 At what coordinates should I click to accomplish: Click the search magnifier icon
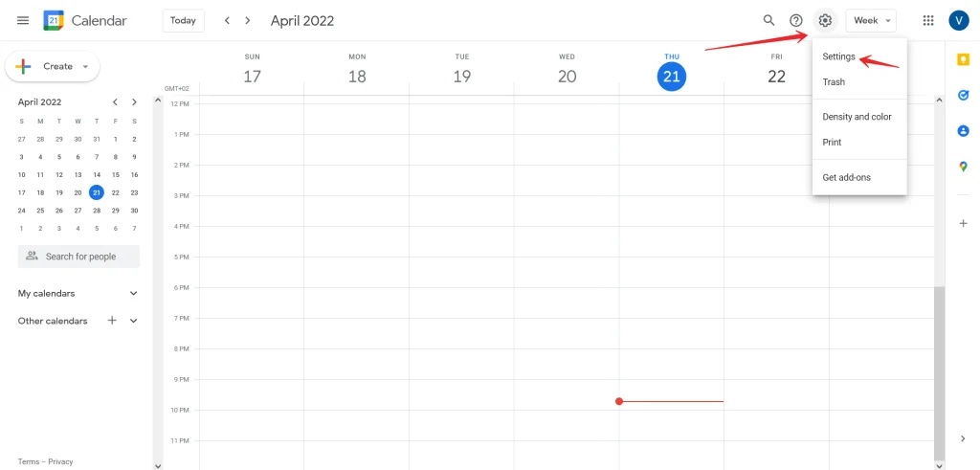[x=768, y=21]
